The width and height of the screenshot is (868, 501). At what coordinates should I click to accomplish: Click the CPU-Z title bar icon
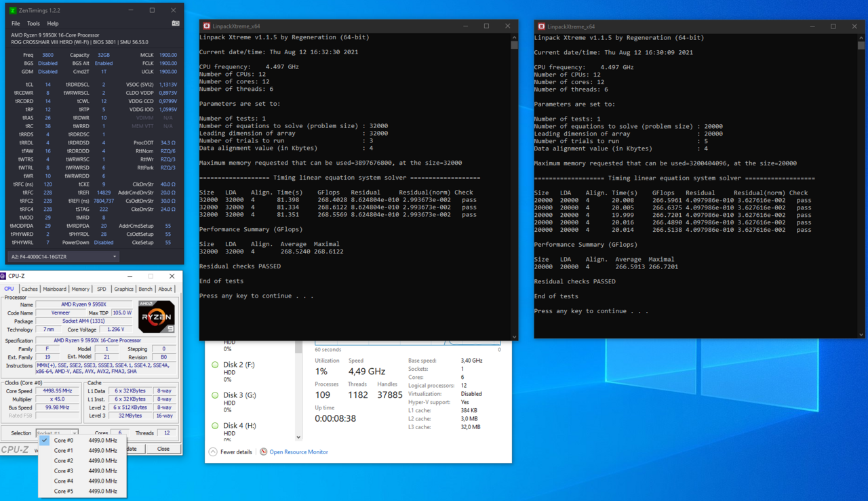3,276
